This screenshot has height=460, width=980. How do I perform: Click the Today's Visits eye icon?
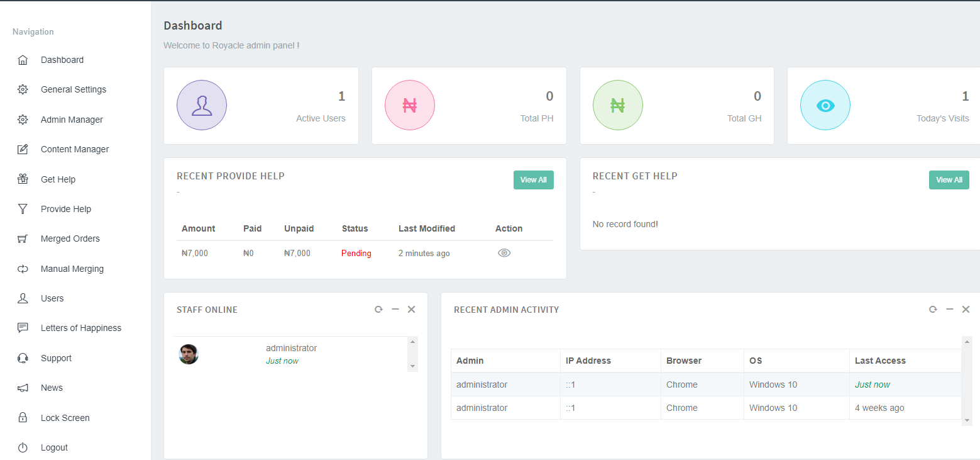825,105
